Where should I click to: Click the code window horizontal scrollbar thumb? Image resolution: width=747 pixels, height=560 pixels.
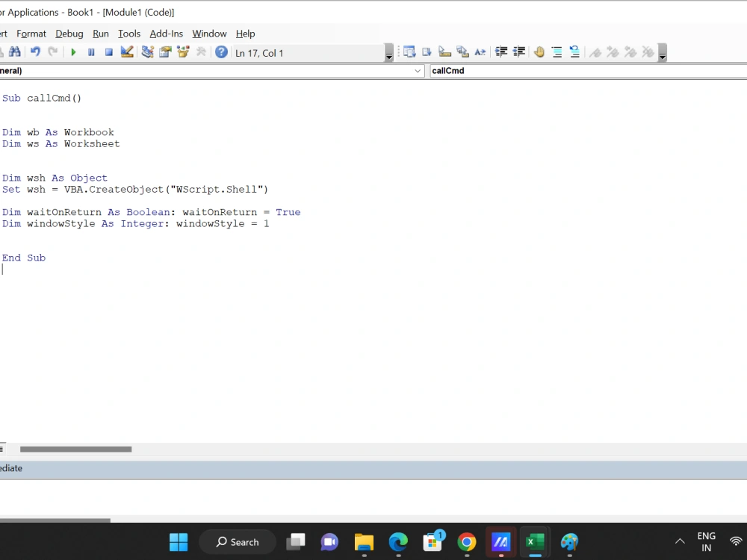click(x=75, y=449)
